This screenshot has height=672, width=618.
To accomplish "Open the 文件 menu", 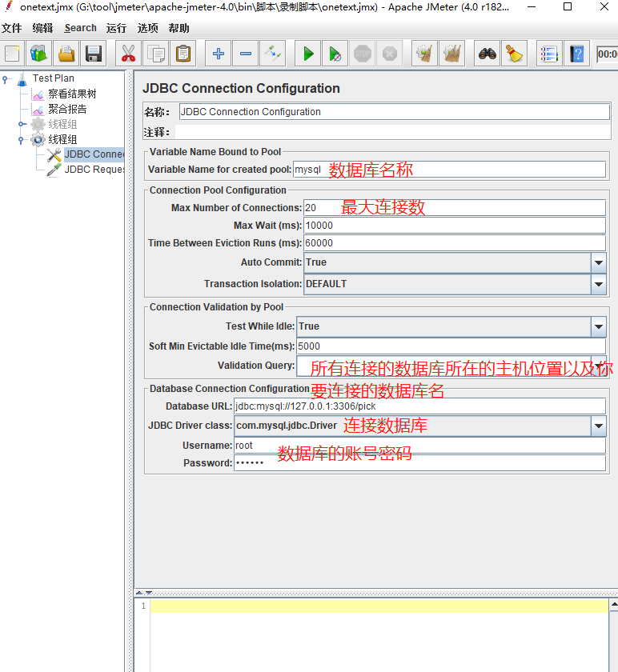I will tap(11, 28).
